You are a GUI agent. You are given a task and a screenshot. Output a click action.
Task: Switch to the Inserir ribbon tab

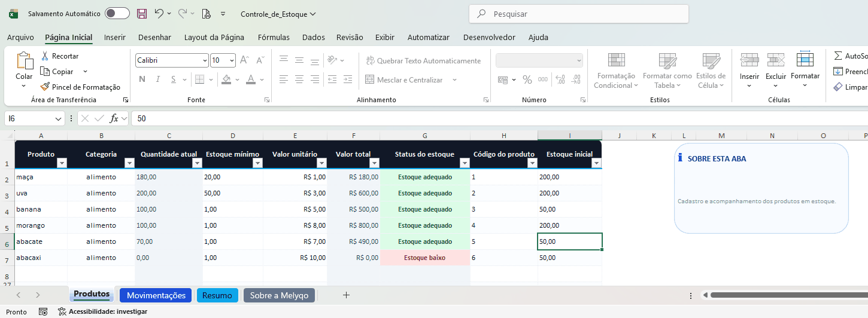tap(115, 37)
